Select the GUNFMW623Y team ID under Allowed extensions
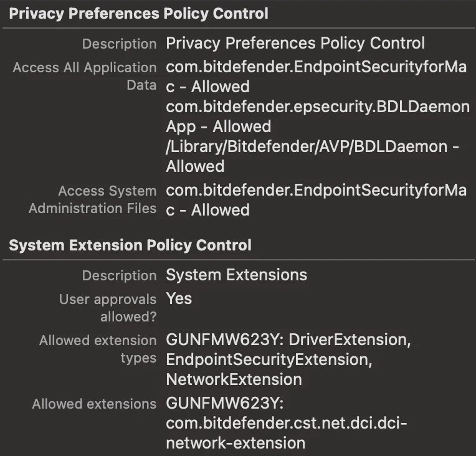The image size is (476, 456). tap(225, 403)
